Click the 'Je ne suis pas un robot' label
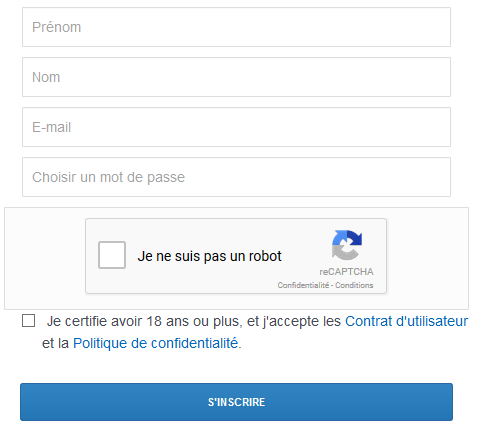 point(209,256)
